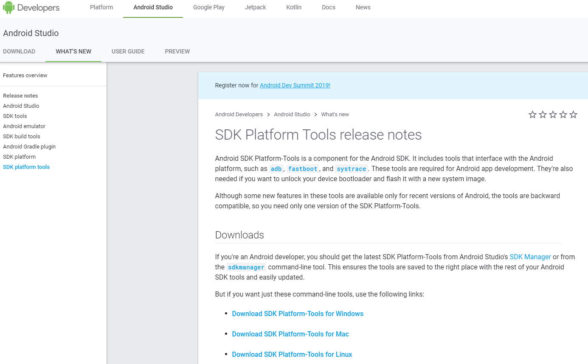Open the systrace code link

[x=352, y=169]
